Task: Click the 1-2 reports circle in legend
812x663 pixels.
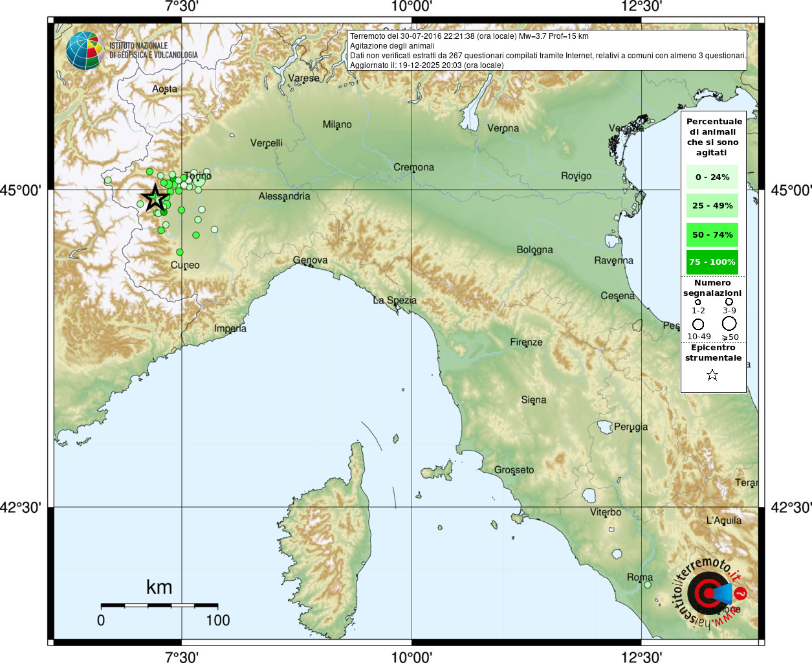Action: (x=697, y=302)
